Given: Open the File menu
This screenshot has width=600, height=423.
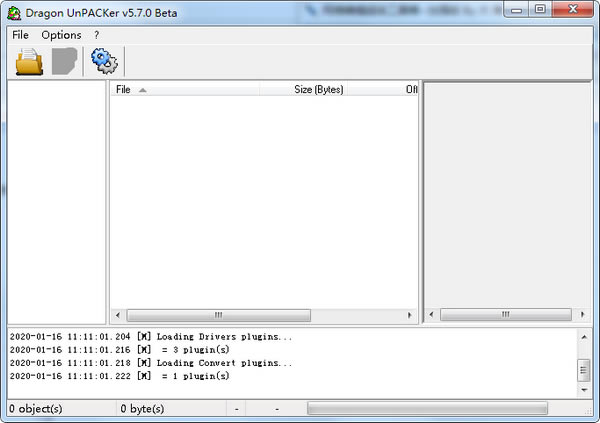Looking at the screenshot, I should tap(20, 35).
